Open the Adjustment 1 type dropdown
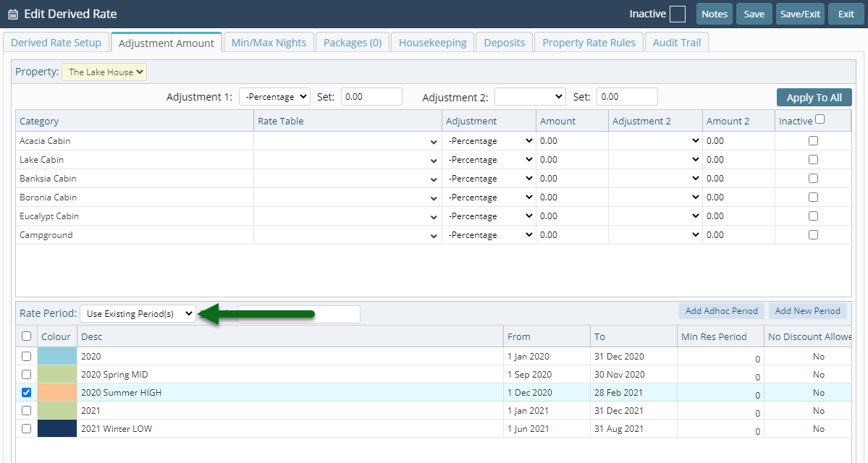Viewport: 868px width, 463px height. (x=274, y=97)
